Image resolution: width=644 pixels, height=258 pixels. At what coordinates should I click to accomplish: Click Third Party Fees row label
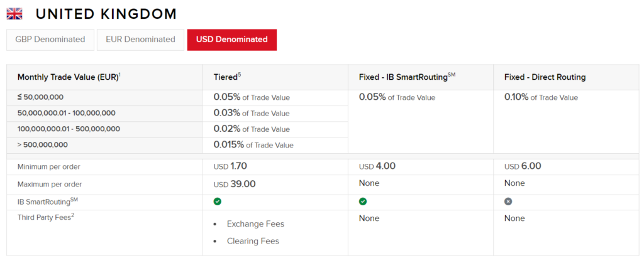point(45,217)
